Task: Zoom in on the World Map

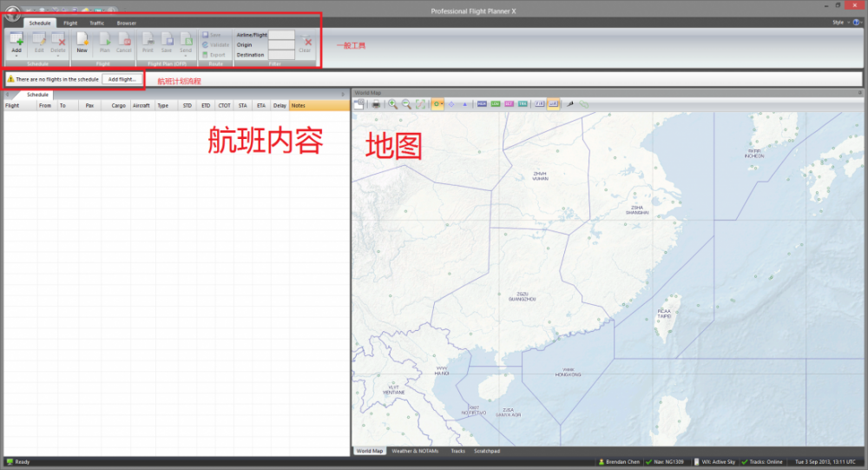Action: pos(392,104)
